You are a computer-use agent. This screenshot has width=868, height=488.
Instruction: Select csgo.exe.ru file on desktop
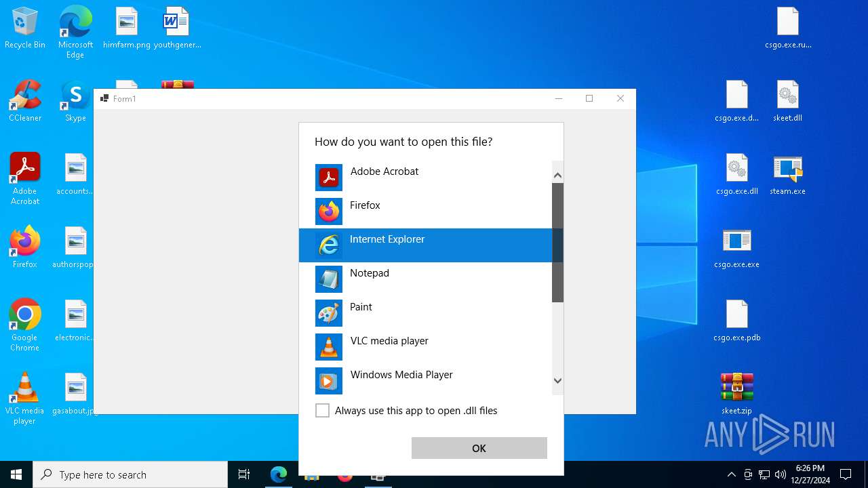pos(788,28)
